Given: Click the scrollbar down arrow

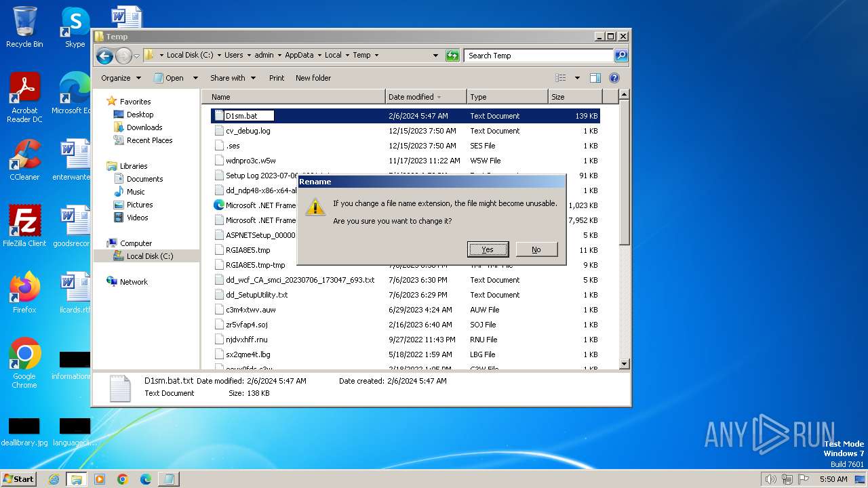Looking at the screenshot, I should point(625,364).
